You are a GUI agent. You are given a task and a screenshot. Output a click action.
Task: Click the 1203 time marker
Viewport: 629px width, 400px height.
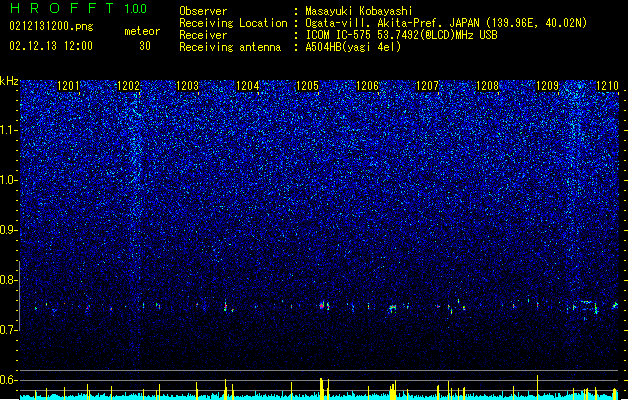click(x=188, y=85)
